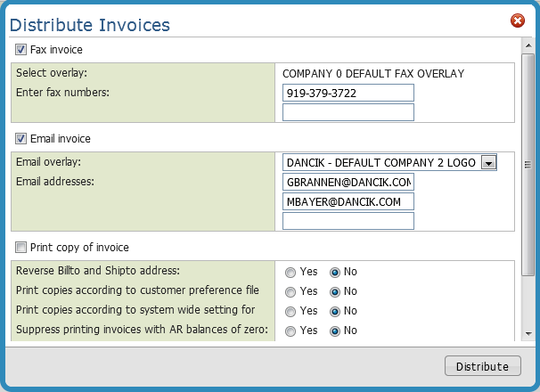Disable the Email invoice checkbox
Screen dimensions: 540x392
pos(21,138)
